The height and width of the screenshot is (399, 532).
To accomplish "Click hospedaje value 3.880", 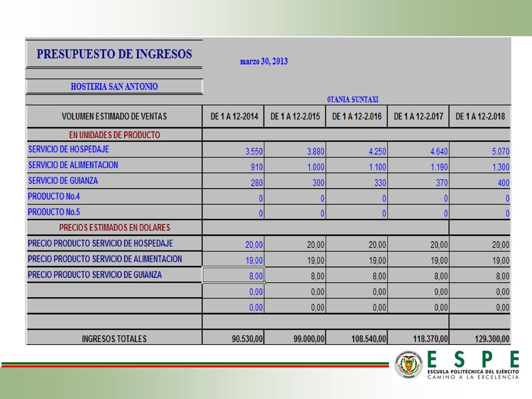I will (x=316, y=151).
